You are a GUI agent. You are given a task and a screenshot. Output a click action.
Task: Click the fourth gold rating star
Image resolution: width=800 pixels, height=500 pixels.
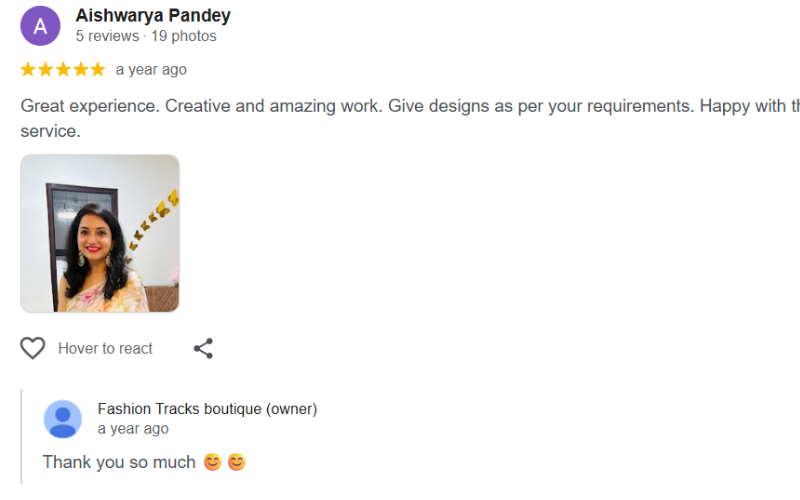click(x=79, y=70)
